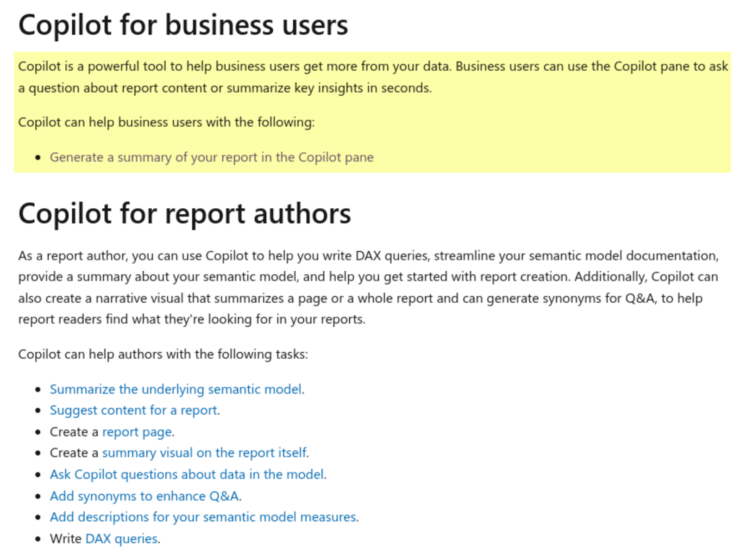
Task: Open the "Add synonyms to enhance Q&A" link
Action: click(144, 496)
